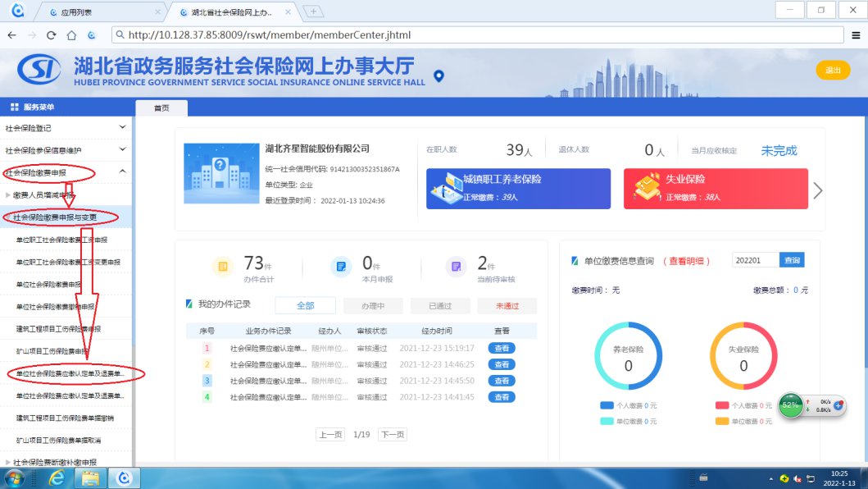Click the browser back arrow

pos(11,35)
